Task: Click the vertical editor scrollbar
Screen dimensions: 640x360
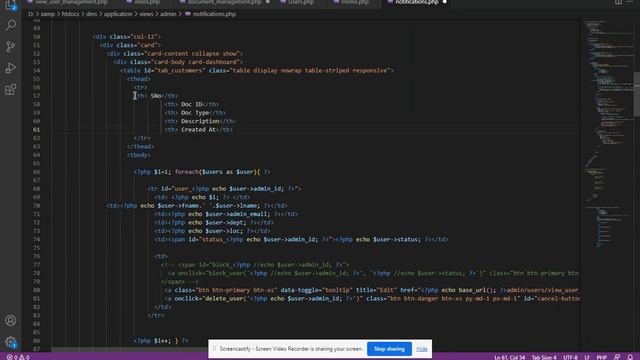Action: coord(637,94)
